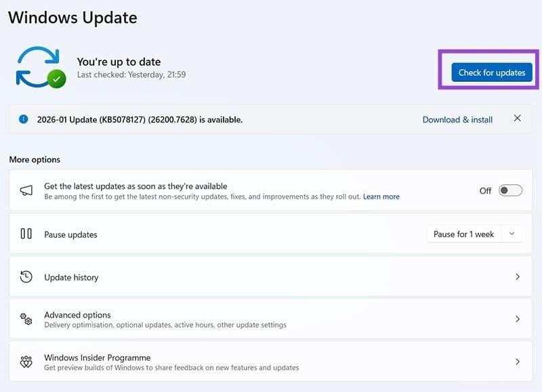Dismiss the 2026-01 update banner with X

pyautogui.click(x=517, y=118)
